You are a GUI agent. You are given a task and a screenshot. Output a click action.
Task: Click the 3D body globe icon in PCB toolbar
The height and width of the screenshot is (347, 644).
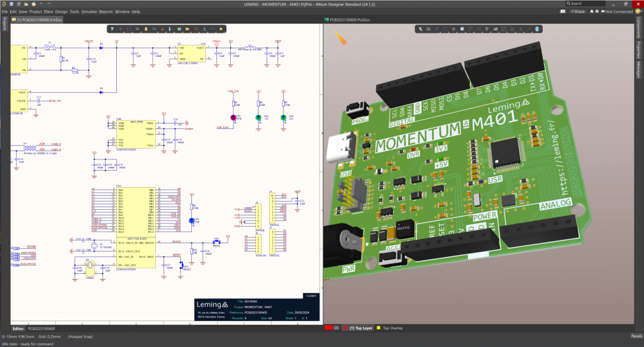pyautogui.click(x=537, y=29)
